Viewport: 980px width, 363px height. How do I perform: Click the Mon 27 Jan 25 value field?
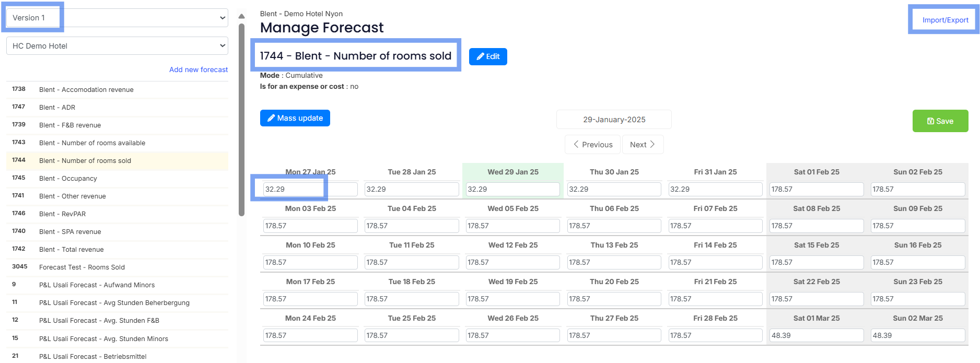click(x=310, y=189)
